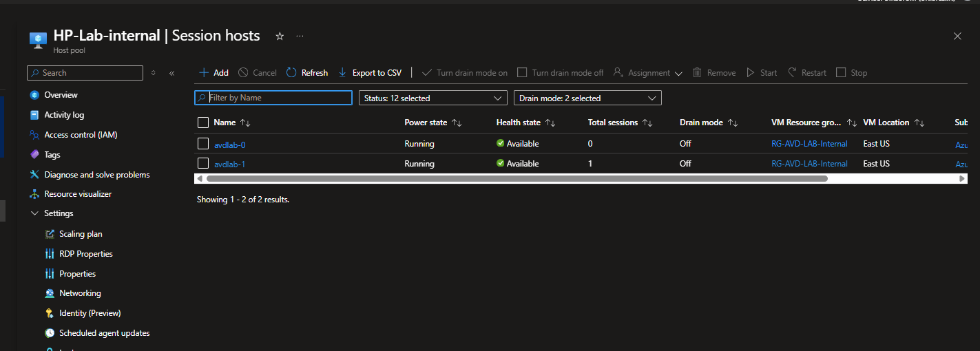Click the Networking icon in sidebar

pos(50,293)
